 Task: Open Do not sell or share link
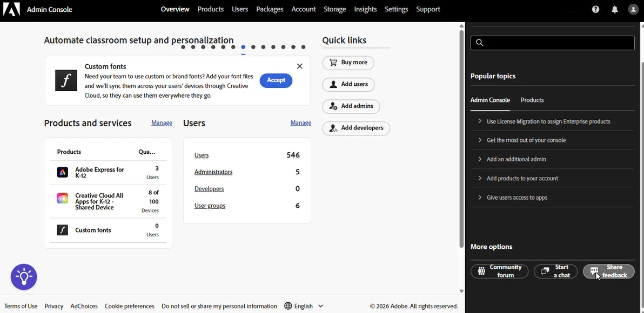219,306
